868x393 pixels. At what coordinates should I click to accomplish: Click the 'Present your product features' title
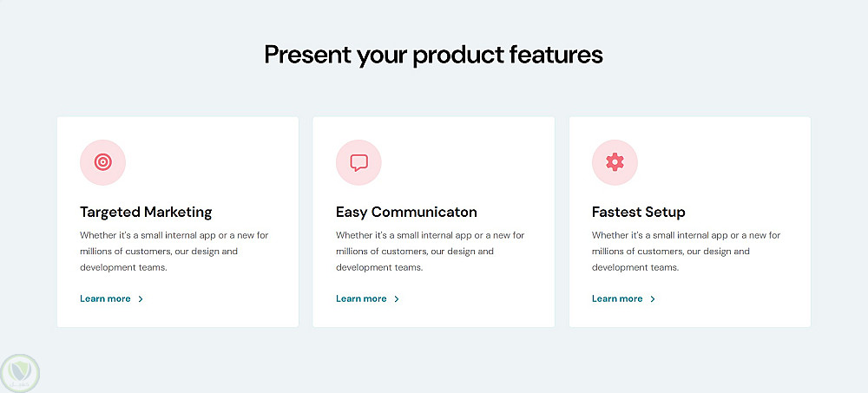[433, 55]
